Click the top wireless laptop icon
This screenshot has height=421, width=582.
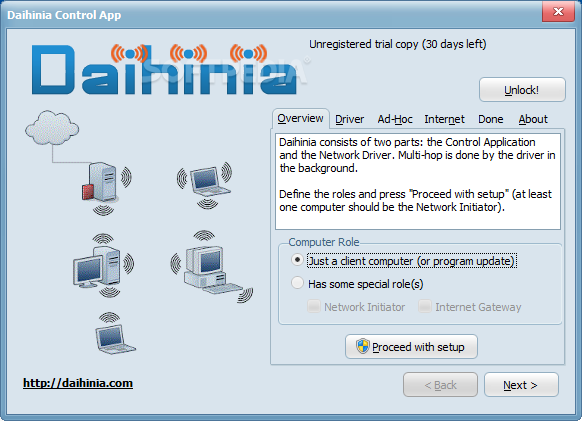(x=209, y=181)
